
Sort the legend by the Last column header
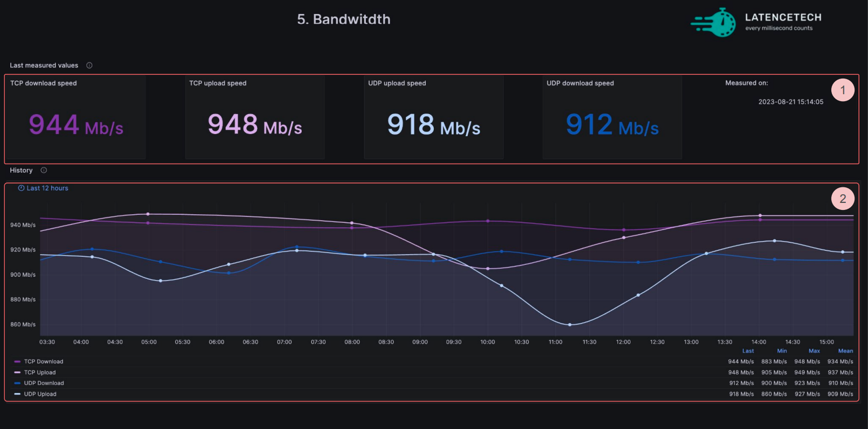(x=748, y=351)
